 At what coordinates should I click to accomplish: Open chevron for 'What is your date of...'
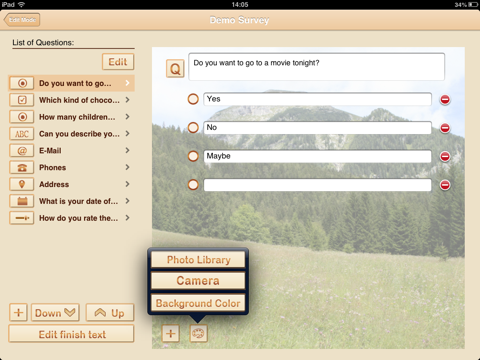point(127,201)
